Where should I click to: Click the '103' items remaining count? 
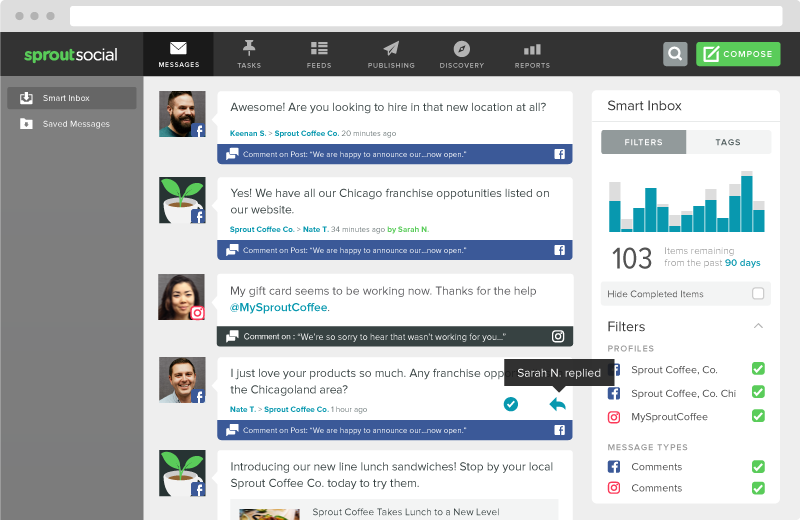[632, 258]
